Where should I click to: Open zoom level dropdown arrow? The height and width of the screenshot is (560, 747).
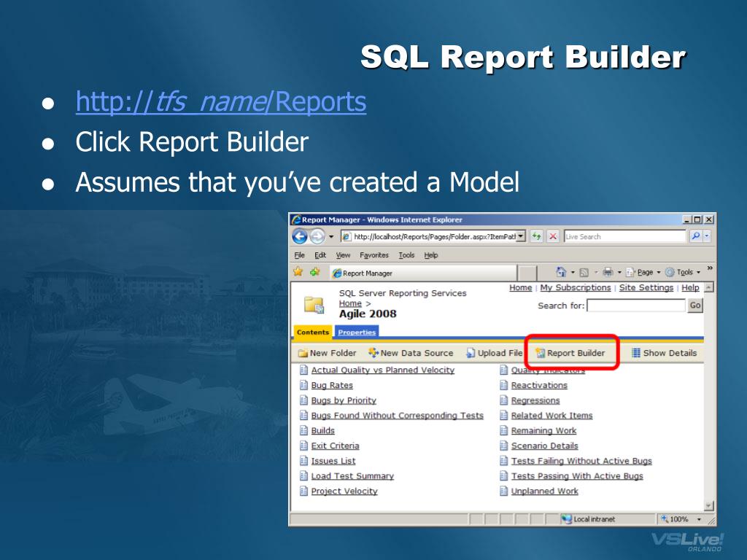[699, 519]
